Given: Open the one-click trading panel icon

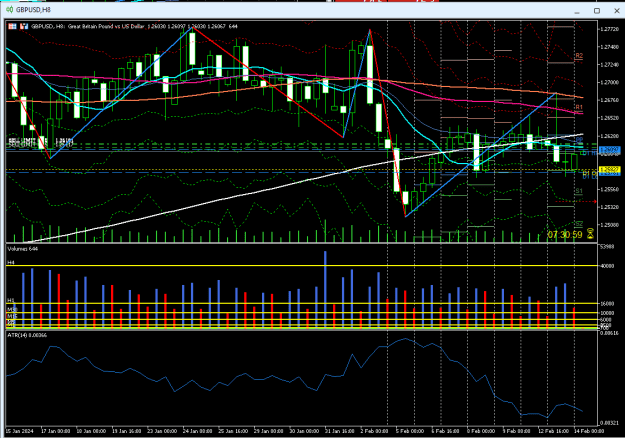Looking at the screenshot, I should [x=12, y=26].
